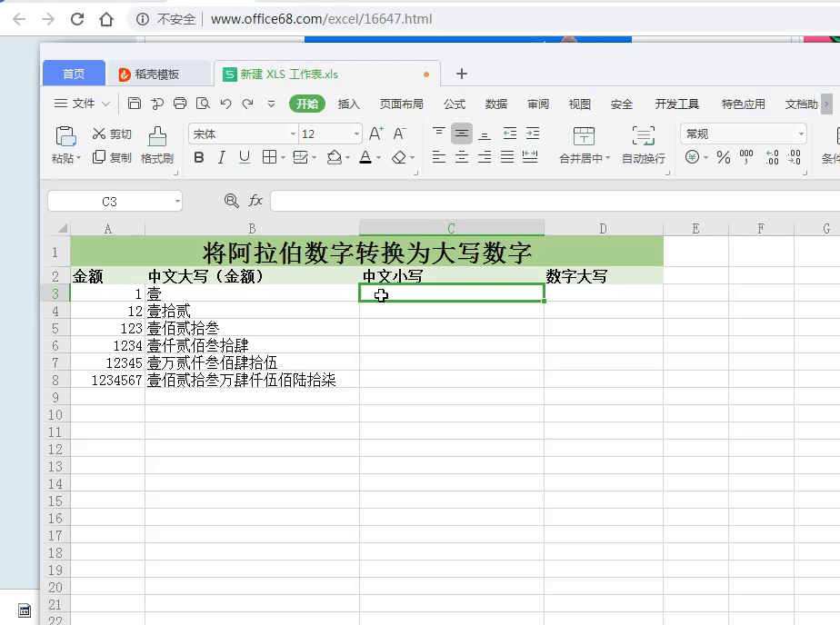Go to the browser home page
This screenshot has width=840, height=625.
106,19
